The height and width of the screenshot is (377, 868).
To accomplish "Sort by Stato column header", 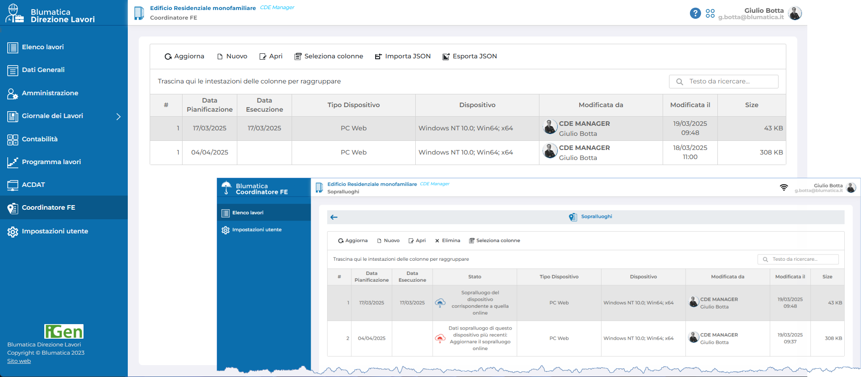I will 475,277.
